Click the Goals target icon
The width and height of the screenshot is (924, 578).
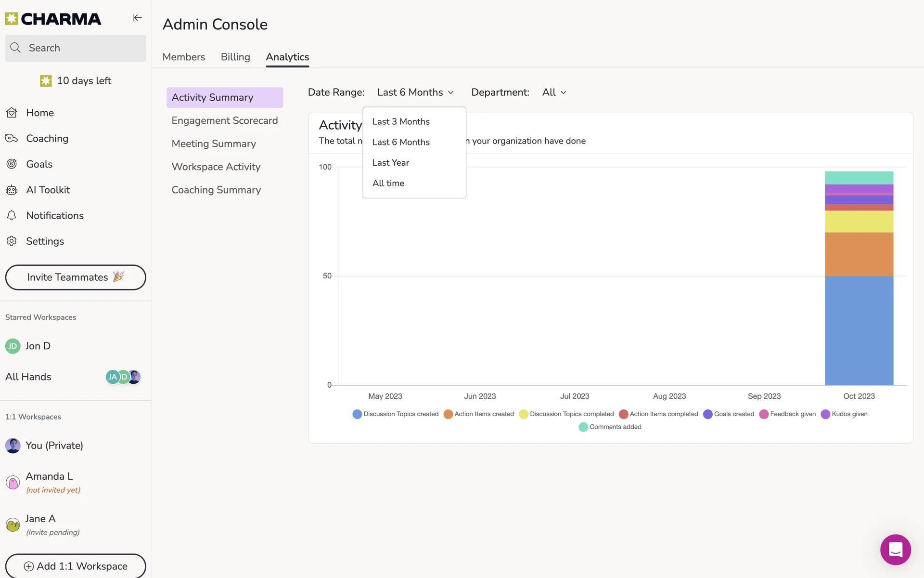(12, 164)
